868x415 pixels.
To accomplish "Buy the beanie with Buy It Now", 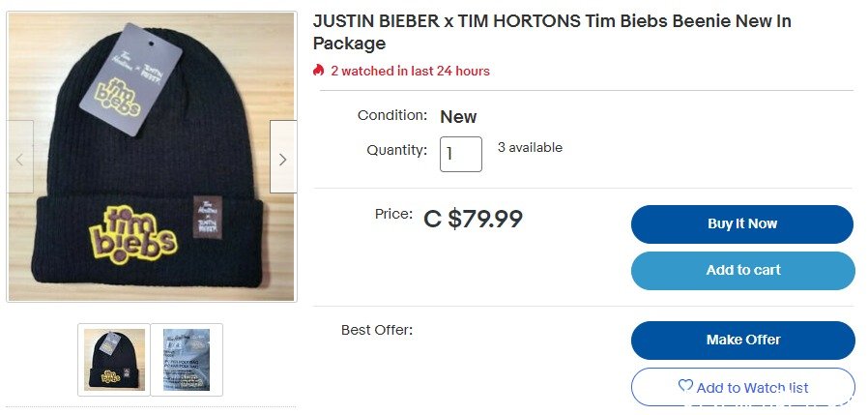I will click(x=742, y=223).
